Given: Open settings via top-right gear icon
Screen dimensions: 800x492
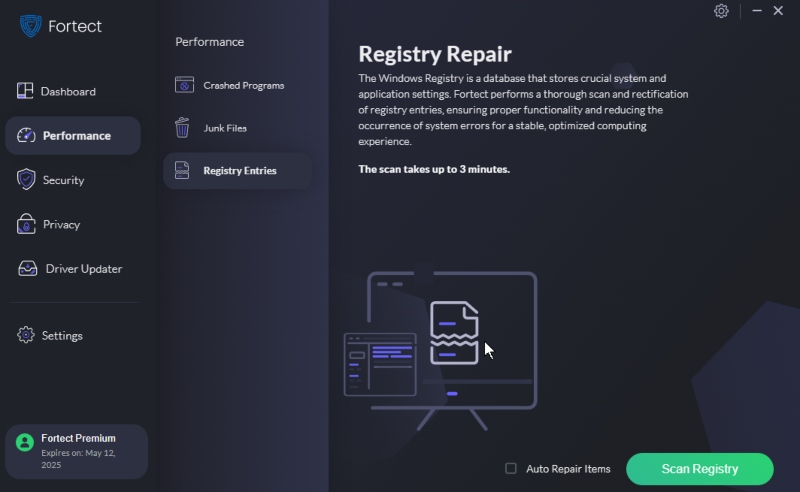Looking at the screenshot, I should (721, 11).
